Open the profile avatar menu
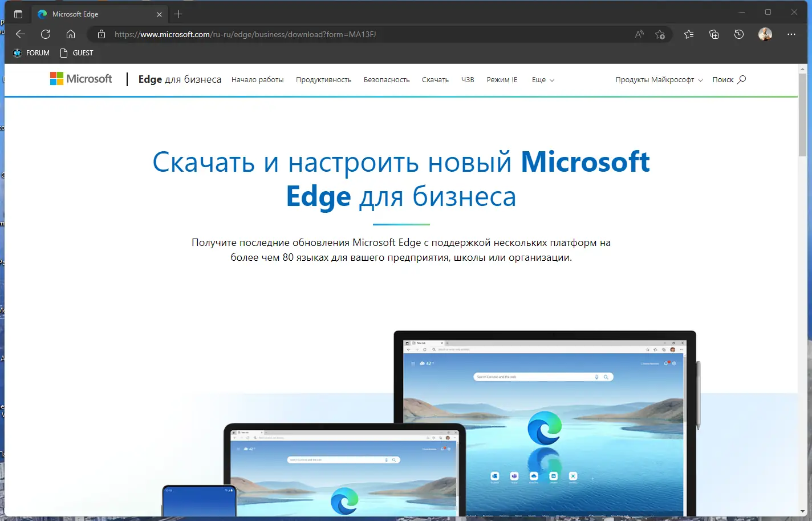The image size is (812, 521). tap(765, 34)
